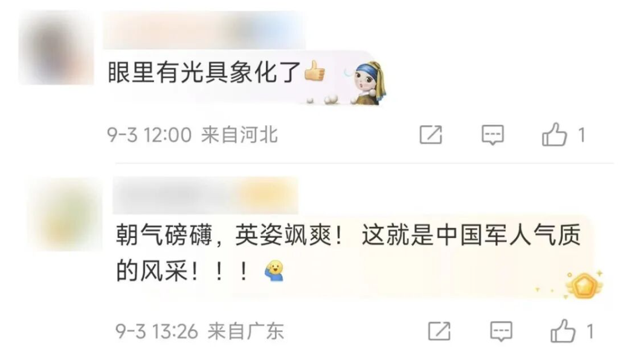The height and width of the screenshot is (364, 635).
Task: Click the timestamp 9-3 13:26 来自广东
Action: [x=199, y=331]
